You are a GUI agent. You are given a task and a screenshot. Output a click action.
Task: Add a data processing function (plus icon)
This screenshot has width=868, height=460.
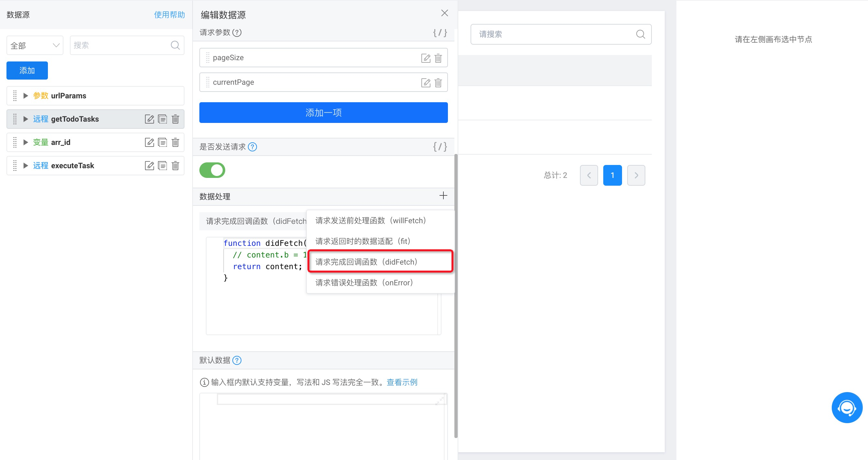coord(443,196)
